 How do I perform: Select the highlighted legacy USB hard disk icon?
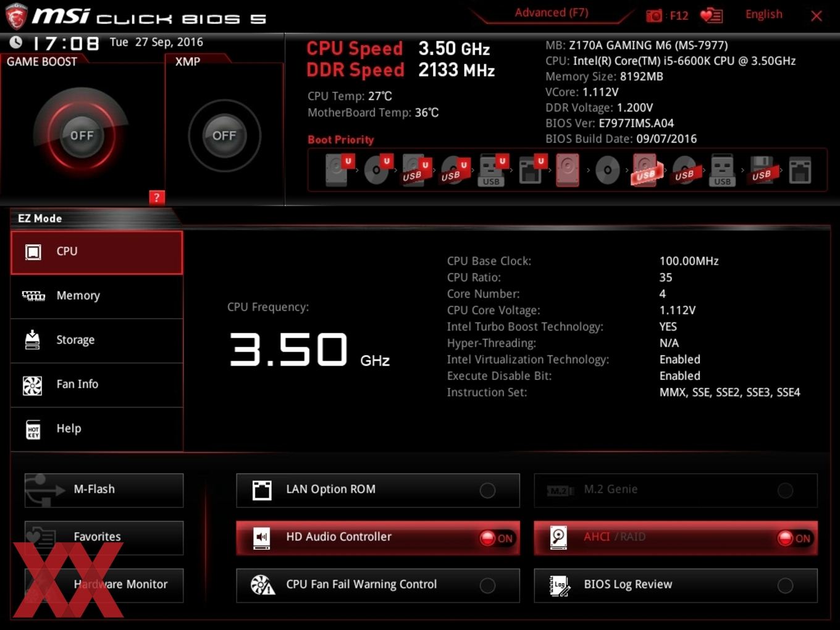coord(646,170)
